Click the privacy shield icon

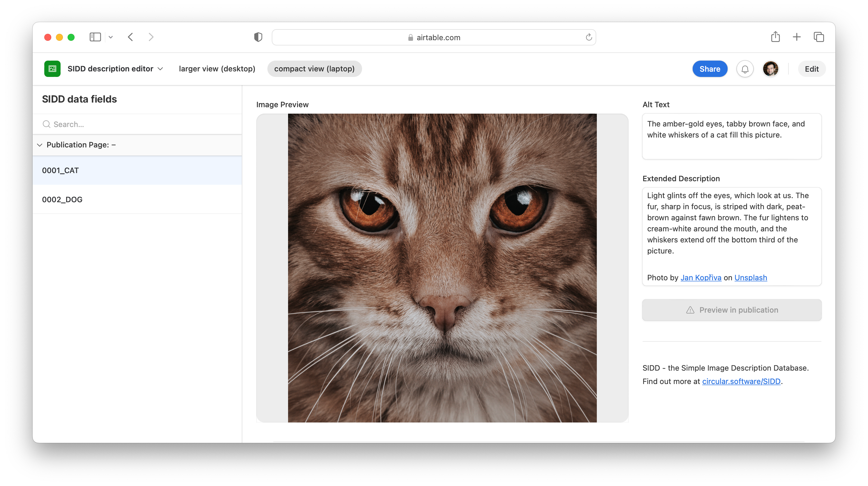(258, 37)
